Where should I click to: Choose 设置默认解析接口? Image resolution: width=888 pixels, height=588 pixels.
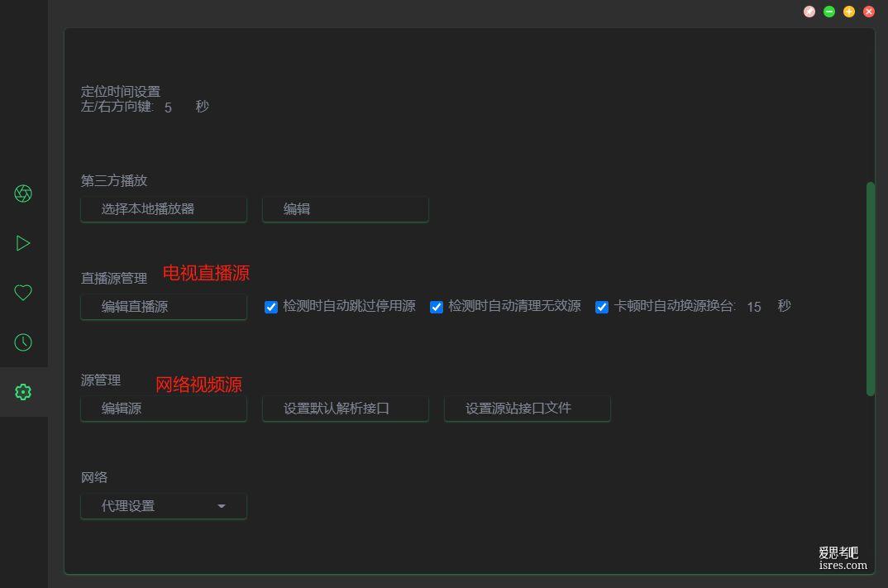click(346, 409)
